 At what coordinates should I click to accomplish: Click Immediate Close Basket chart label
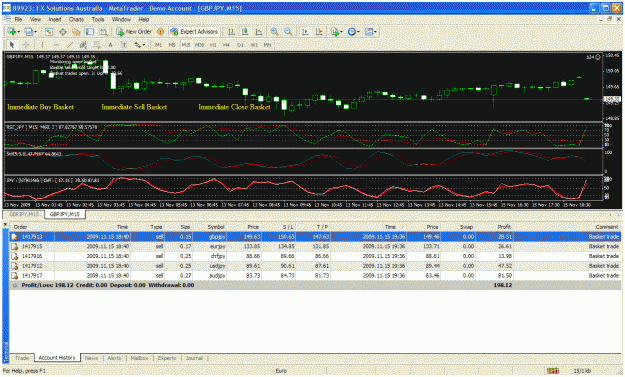point(234,107)
